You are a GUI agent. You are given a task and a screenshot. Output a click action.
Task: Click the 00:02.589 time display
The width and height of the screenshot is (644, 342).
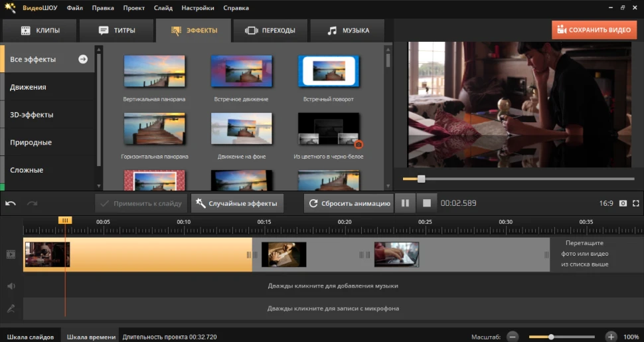tap(458, 203)
